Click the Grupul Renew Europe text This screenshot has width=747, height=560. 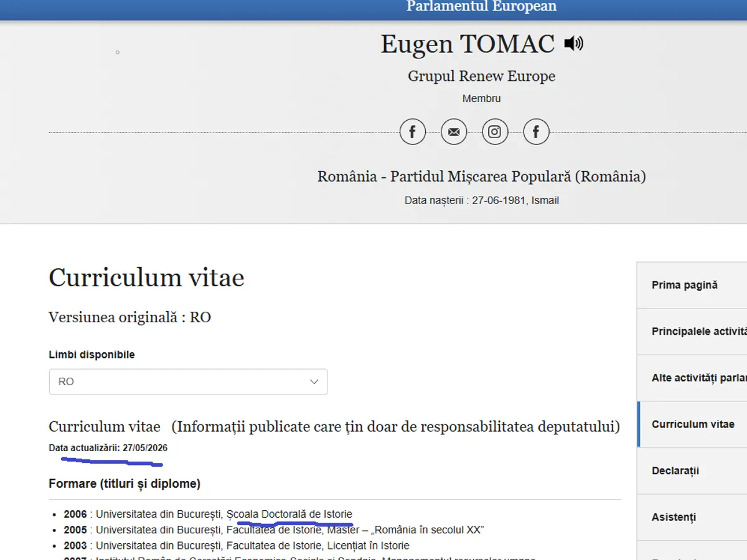pos(482,77)
